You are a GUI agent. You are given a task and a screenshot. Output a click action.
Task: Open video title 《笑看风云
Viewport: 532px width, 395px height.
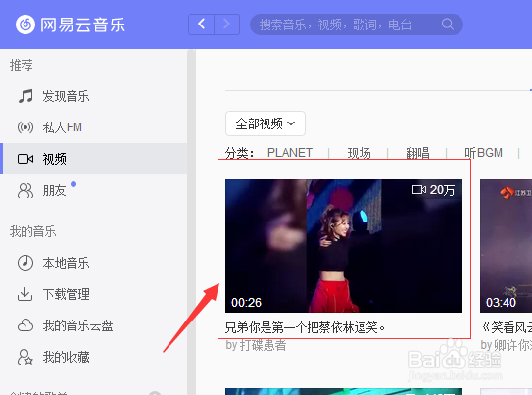(507, 327)
